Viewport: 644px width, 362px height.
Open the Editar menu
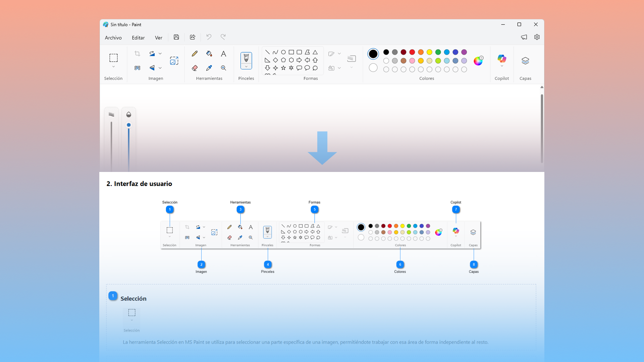pyautogui.click(x=138, y=38)
